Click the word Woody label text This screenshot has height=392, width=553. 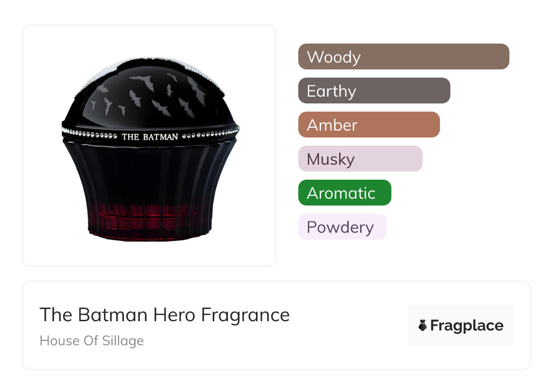(334, 57)
